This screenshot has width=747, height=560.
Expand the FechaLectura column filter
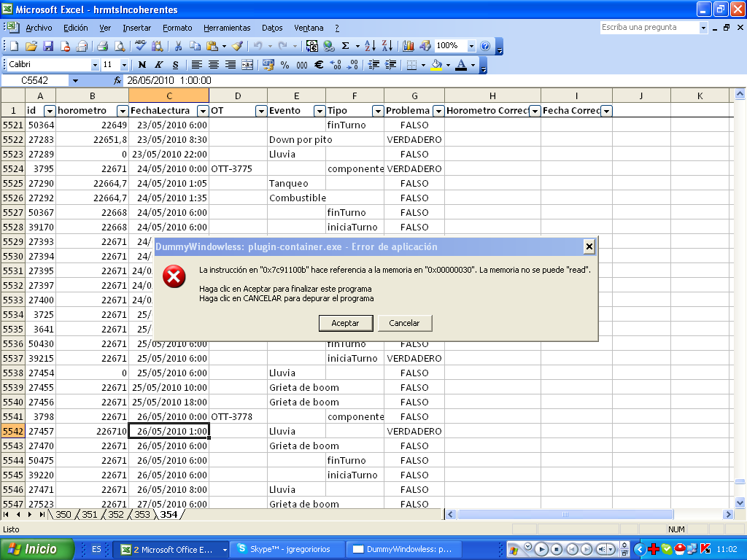coord(203,111)
